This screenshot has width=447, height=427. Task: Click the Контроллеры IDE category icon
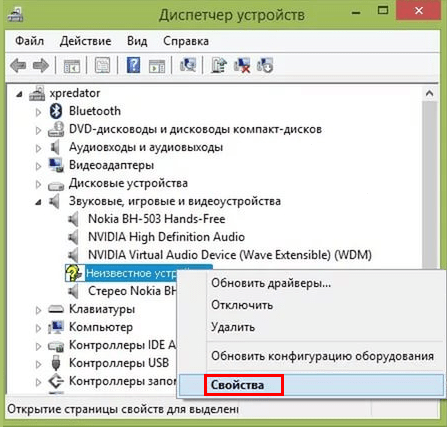pyautogui.click(x=56, y=346)
